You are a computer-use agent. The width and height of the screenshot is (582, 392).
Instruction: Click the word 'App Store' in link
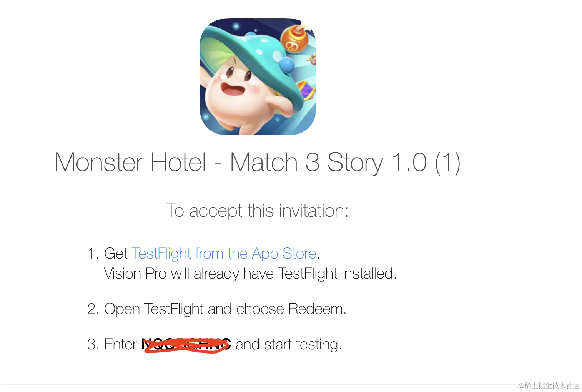pyautogui.click(x=284, y=254)
